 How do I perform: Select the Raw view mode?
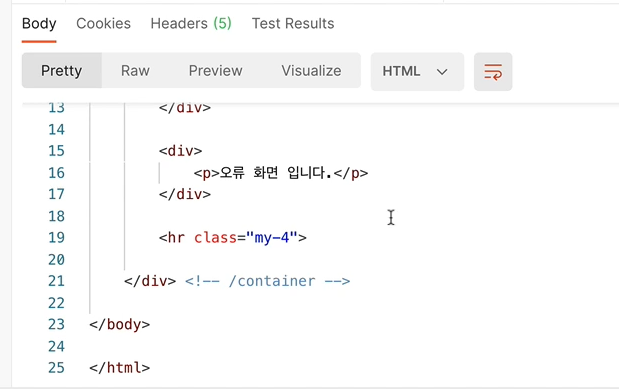pos(135,71)
